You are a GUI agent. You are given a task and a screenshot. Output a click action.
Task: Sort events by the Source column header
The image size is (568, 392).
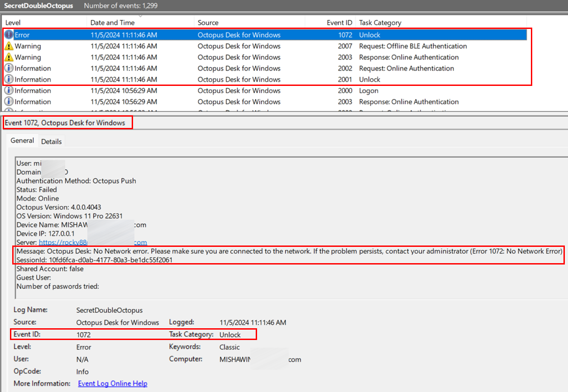click(250, 23)
